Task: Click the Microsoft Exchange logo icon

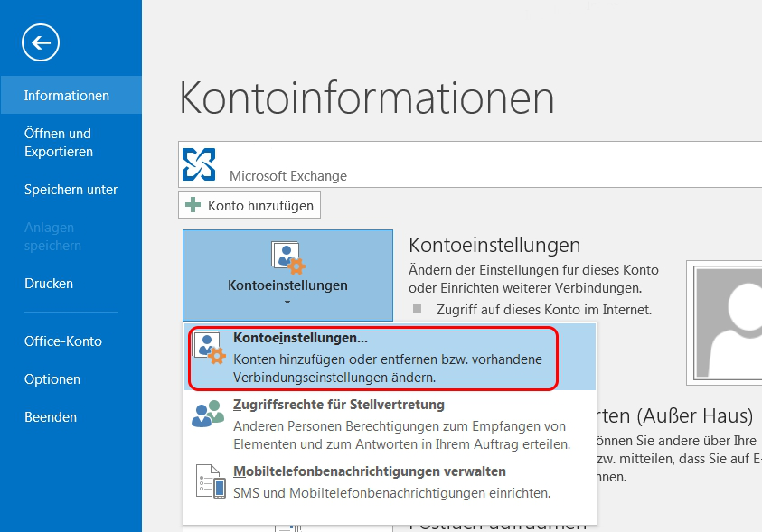Action: coord(199,164)
